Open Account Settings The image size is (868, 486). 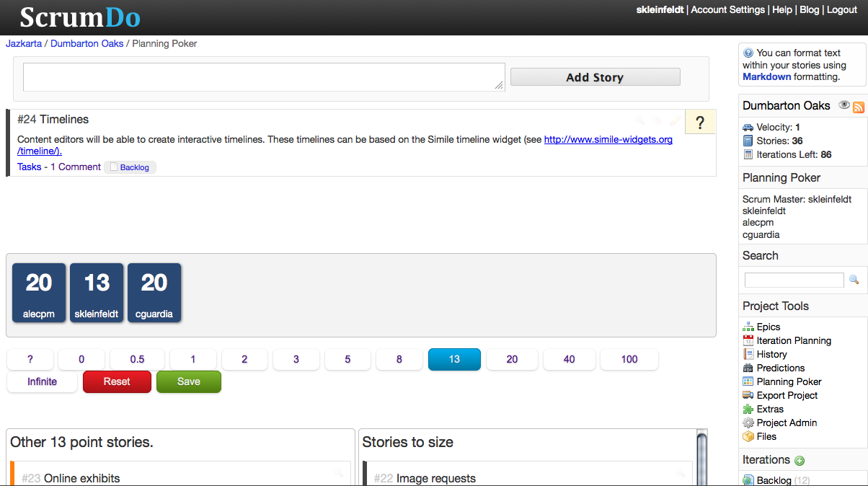(727, 9)
